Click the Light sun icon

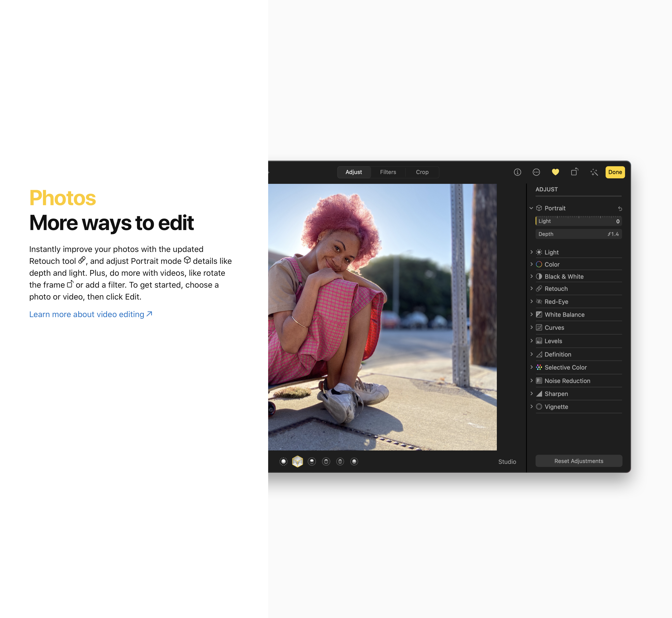point(539,252)
